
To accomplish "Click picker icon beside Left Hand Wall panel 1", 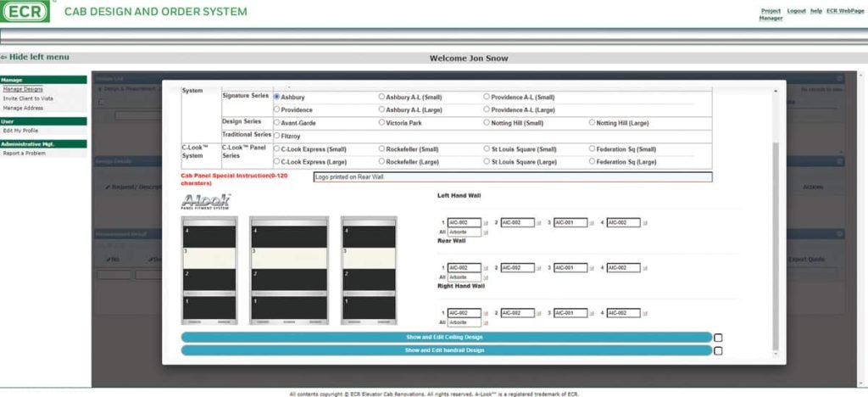I will (x=486, y=223).
